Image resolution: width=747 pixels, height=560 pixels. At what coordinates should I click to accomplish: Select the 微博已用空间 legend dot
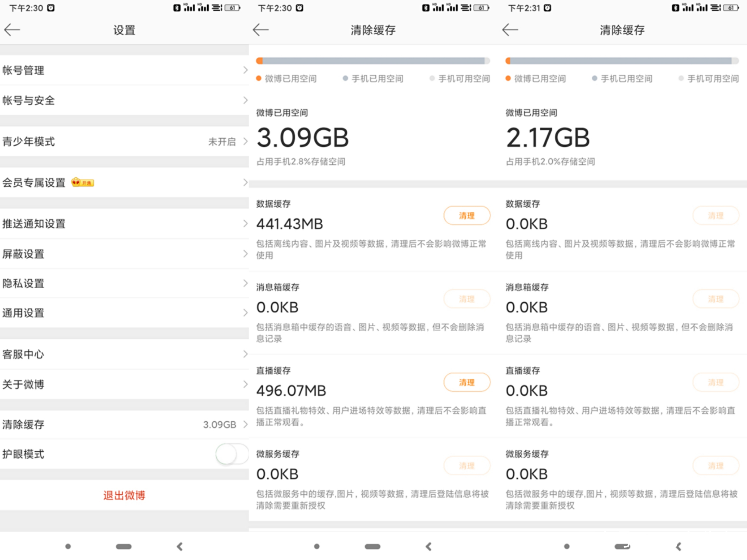258,79
